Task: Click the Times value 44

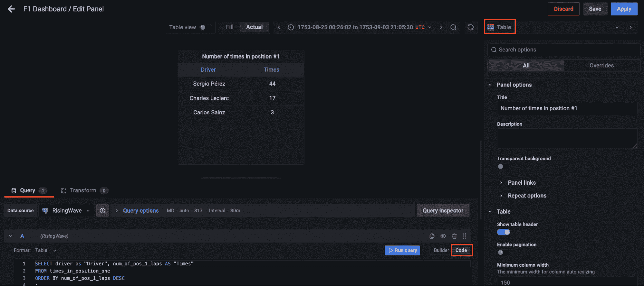Action: click(x=272, y=84)
